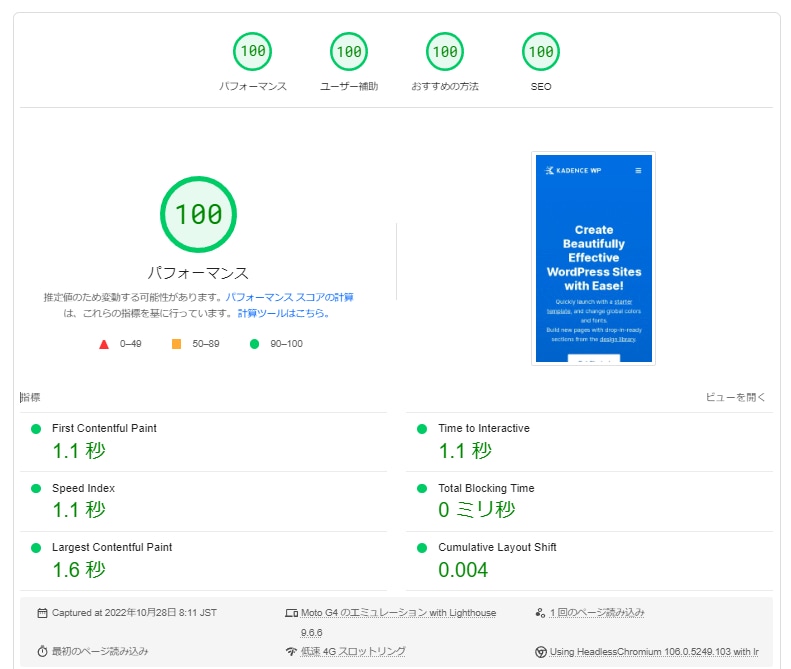The image size is (791, 669).
Task: Click the 0.004 layout shift value
Action: pos(463,570)
